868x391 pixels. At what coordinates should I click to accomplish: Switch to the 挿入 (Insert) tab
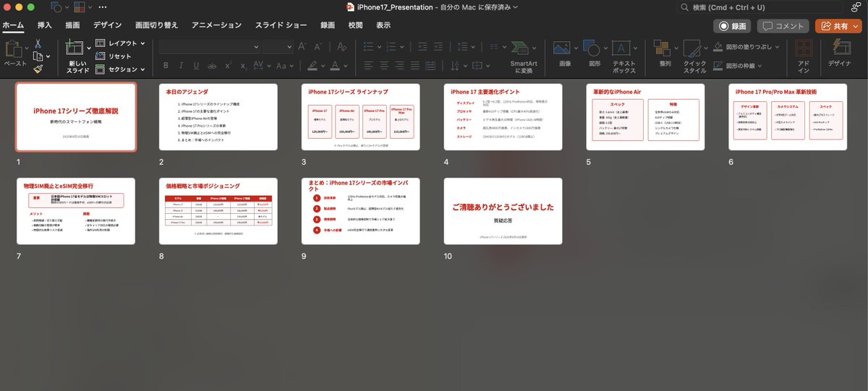click(45, 25)
